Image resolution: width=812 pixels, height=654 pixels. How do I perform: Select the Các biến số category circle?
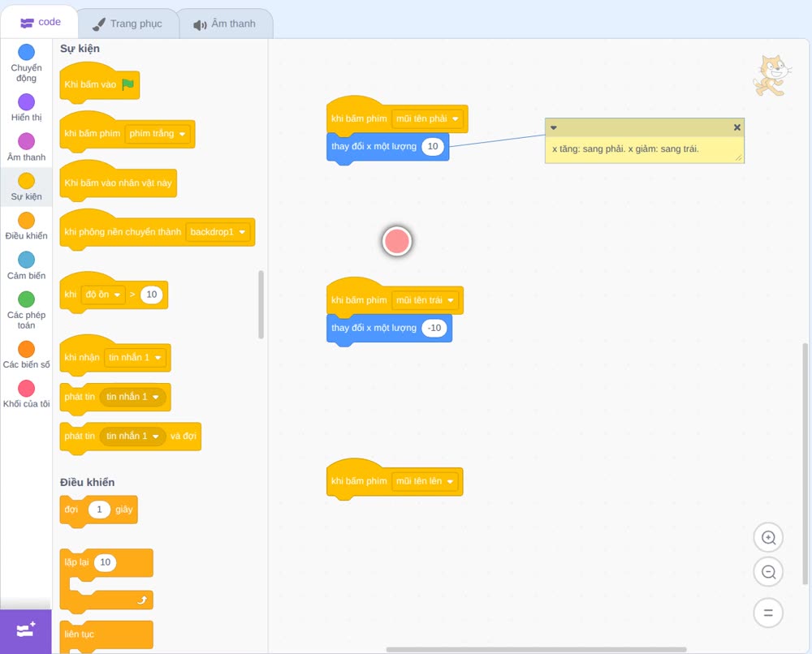27,349
